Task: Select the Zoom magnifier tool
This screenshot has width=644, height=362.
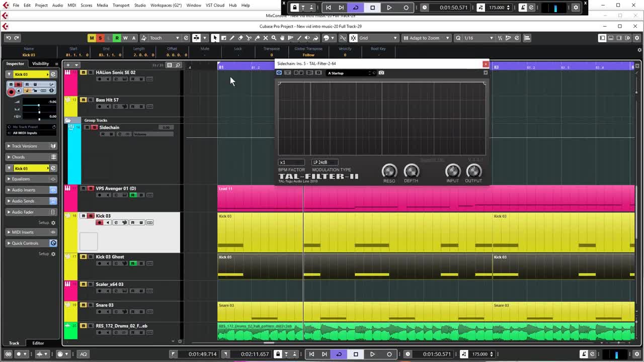Action: coord(274,38)
